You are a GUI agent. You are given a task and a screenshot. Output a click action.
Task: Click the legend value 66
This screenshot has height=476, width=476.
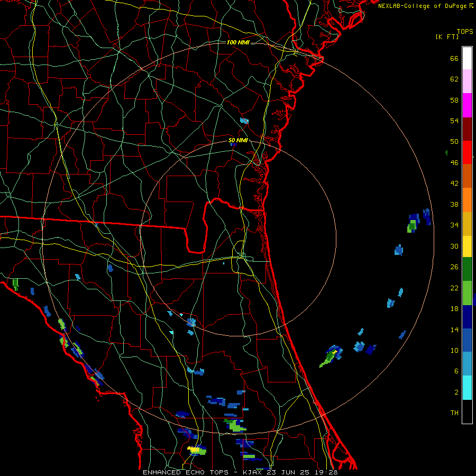click(454, 59)
